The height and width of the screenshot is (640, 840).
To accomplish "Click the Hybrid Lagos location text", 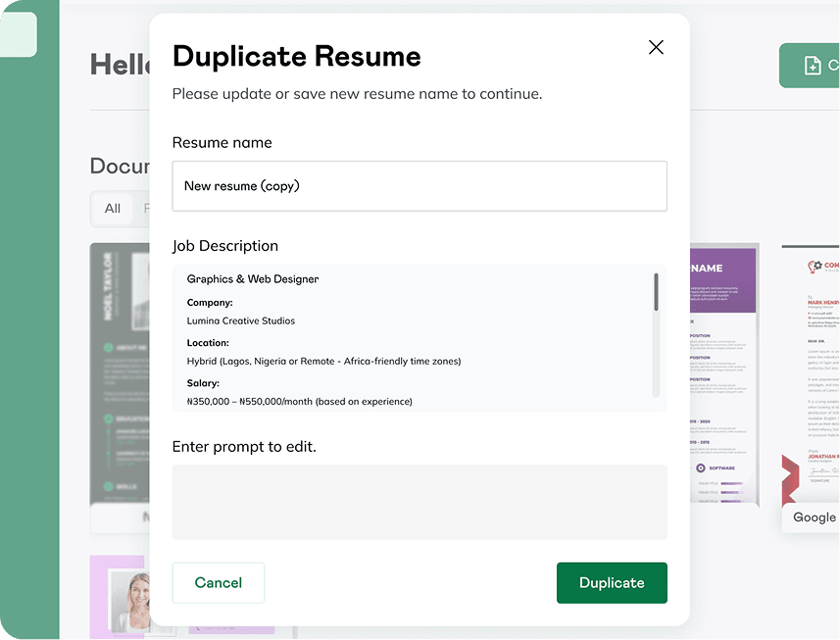I will click(x=323, y=361).
